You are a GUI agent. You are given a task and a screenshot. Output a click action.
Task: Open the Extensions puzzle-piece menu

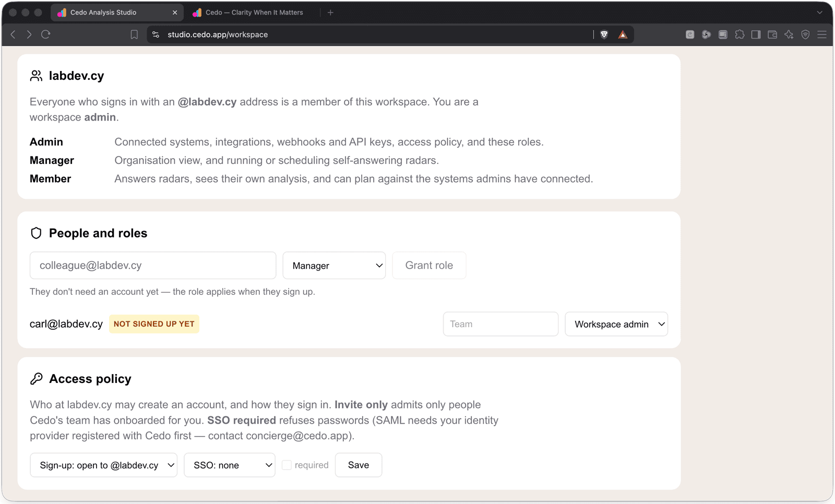click(x=739, y=34)
